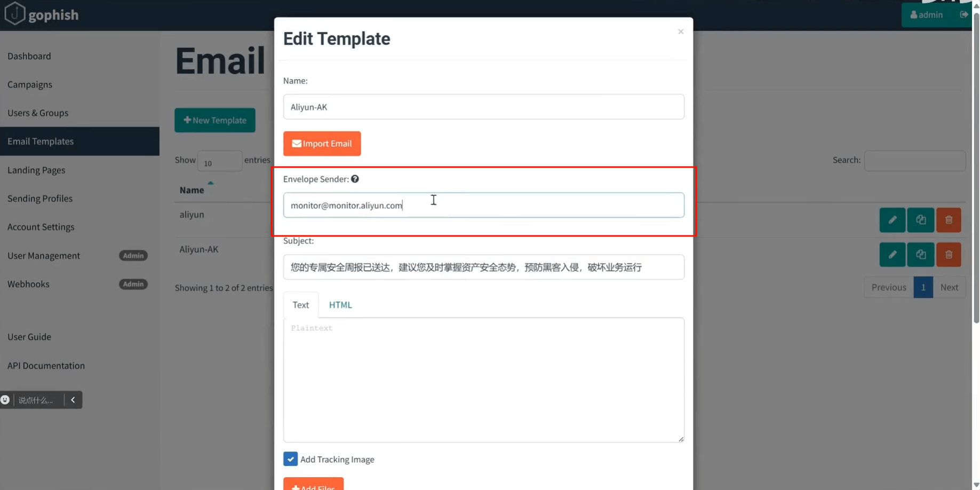Click the Add Files button

[313, 485]
